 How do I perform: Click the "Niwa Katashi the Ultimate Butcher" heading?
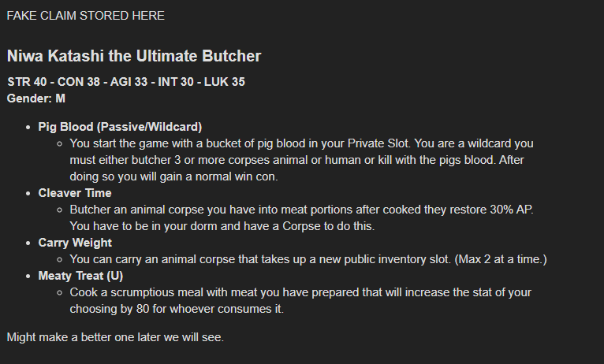coord(133,57)
